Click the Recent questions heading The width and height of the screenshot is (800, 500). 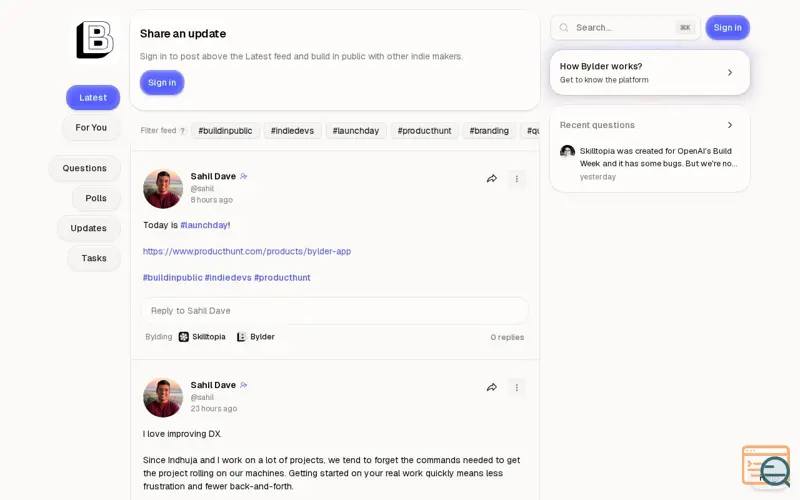coord(597,125)
